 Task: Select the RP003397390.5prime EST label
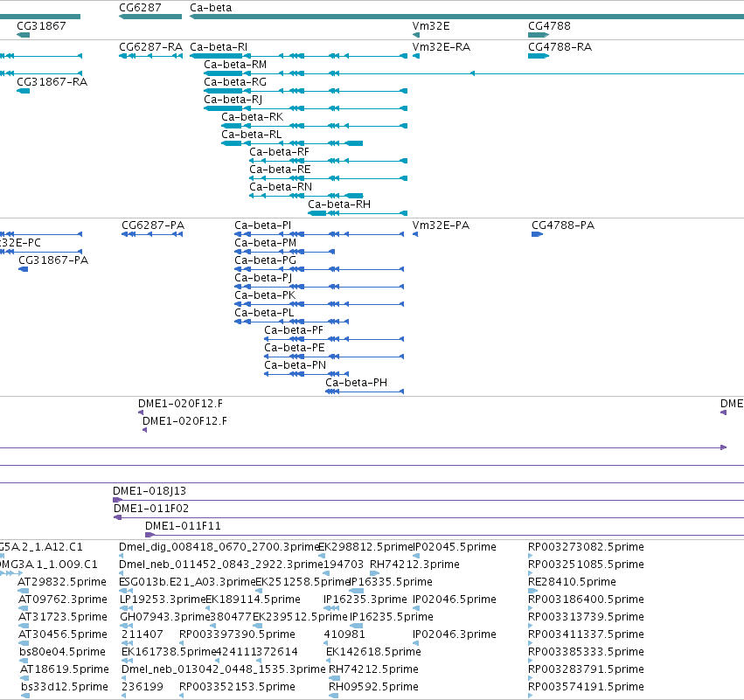click(x=237, y=634)
